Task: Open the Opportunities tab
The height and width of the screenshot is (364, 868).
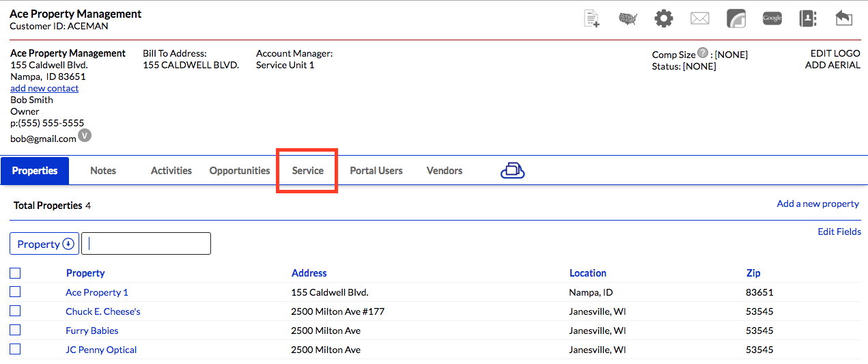Action: [x=240, y=171]
